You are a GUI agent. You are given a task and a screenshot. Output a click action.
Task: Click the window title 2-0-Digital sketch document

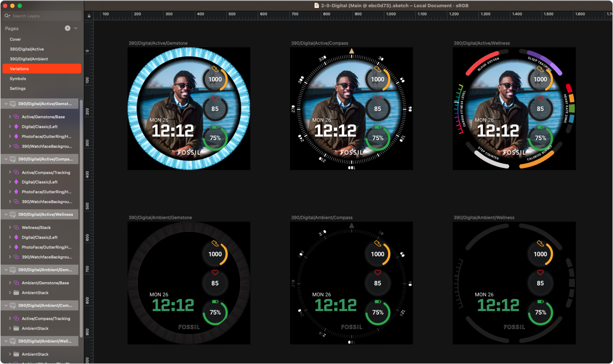(395, 6)
